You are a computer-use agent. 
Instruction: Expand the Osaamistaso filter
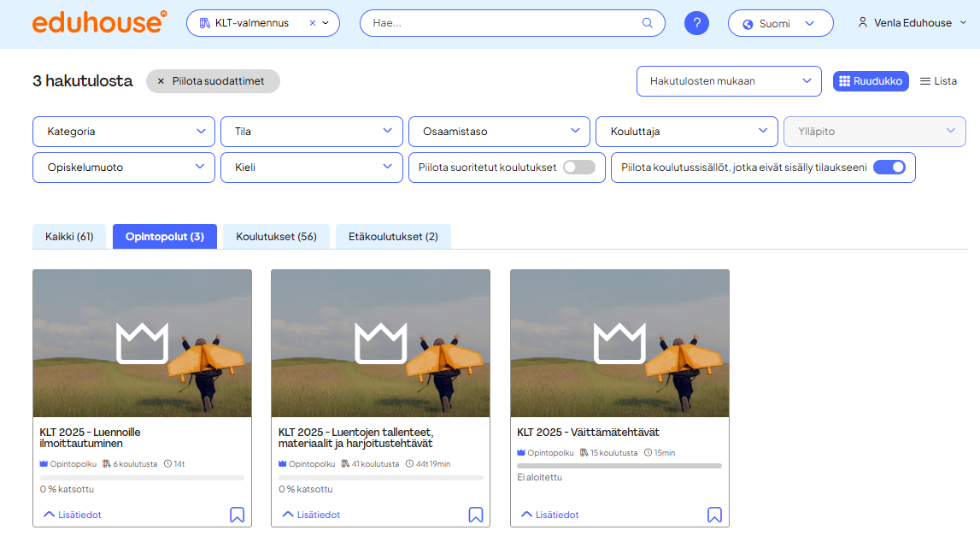(499, 132)
